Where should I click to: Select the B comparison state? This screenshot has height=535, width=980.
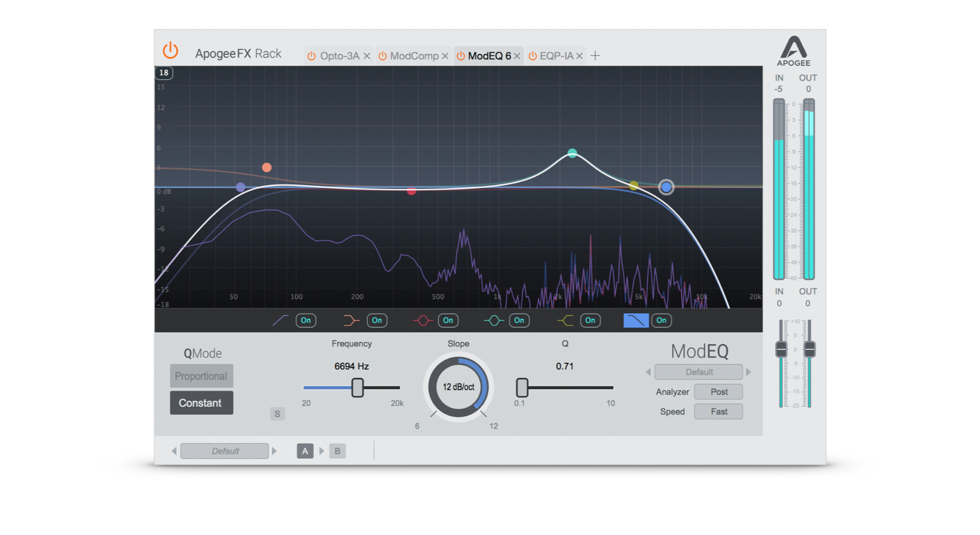click(338, 451)
